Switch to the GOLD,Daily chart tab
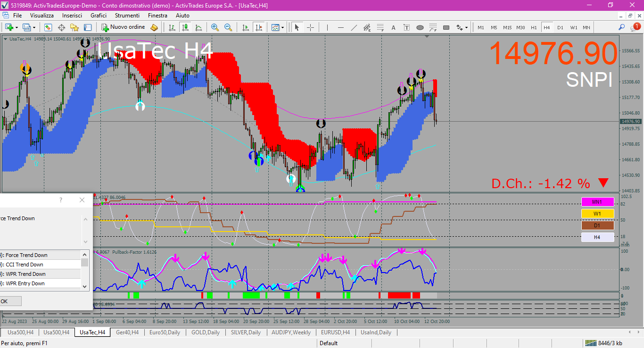 [206, 332]
